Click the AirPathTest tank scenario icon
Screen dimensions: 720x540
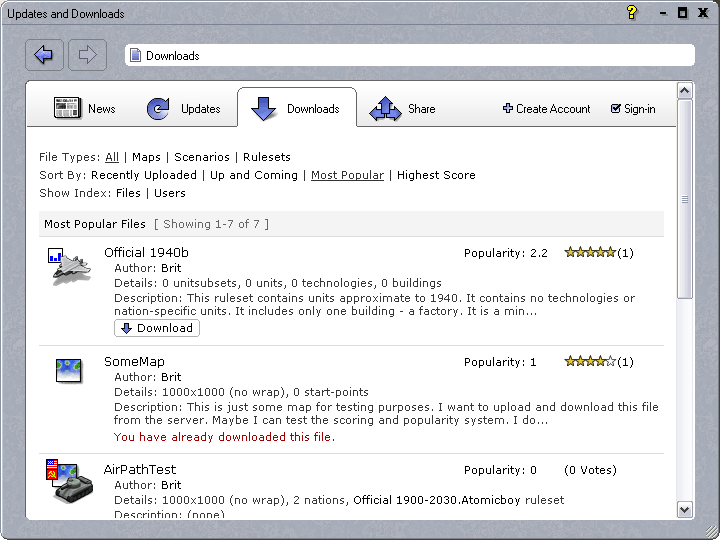tap(68, 482)
